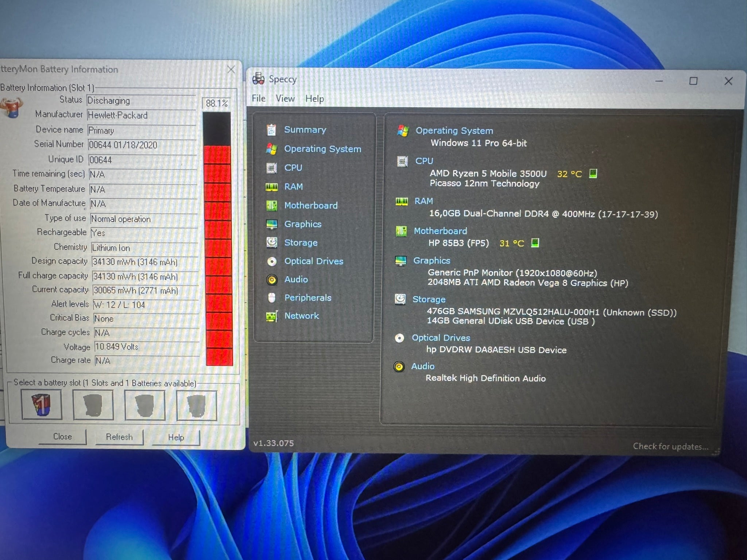This screenshot has width=747, height=560.
Task: Open the Help menu in Speccy
Action: [x=314, y=99]
